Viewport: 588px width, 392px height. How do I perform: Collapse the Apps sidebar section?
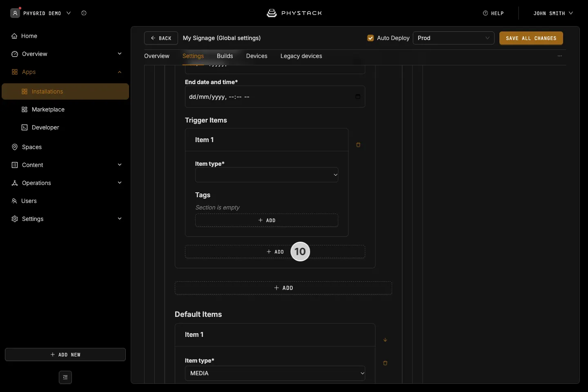coord(120,72)
